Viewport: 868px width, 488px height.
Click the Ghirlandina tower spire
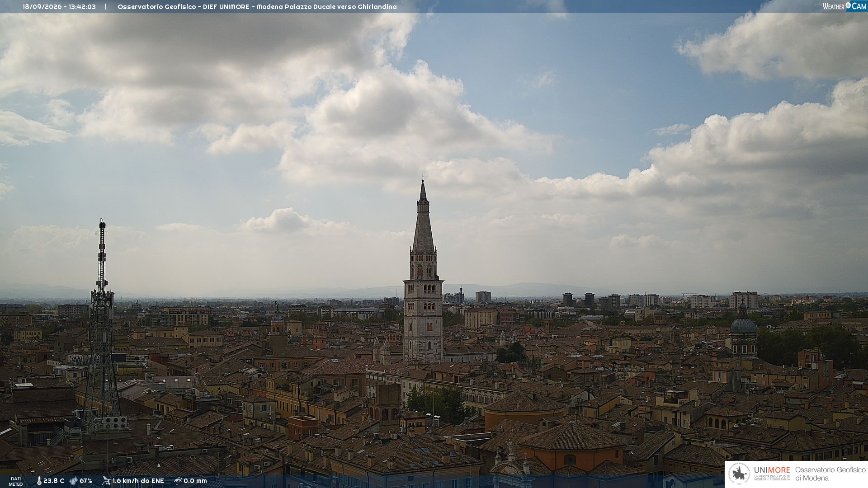point(423,216)
